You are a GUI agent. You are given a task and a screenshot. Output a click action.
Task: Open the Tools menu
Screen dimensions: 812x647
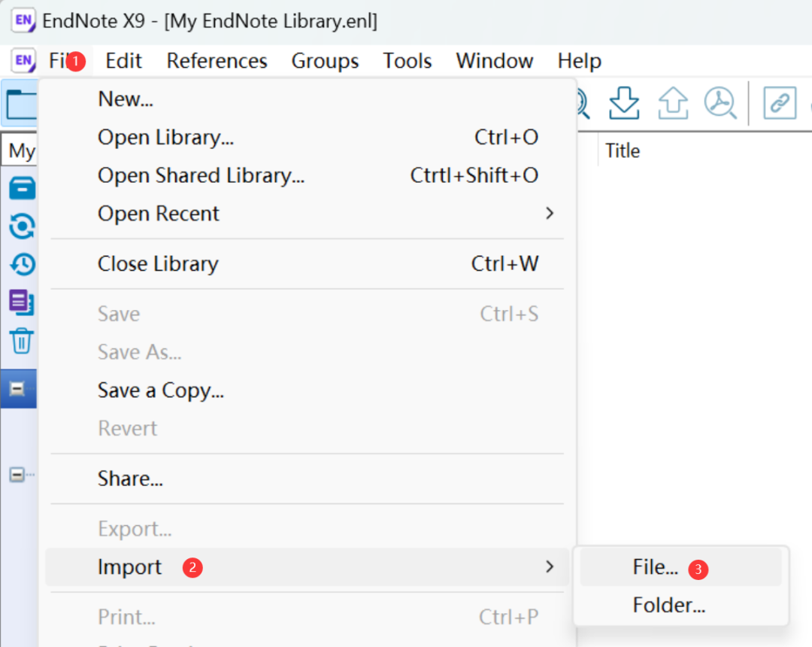[407, 61]
